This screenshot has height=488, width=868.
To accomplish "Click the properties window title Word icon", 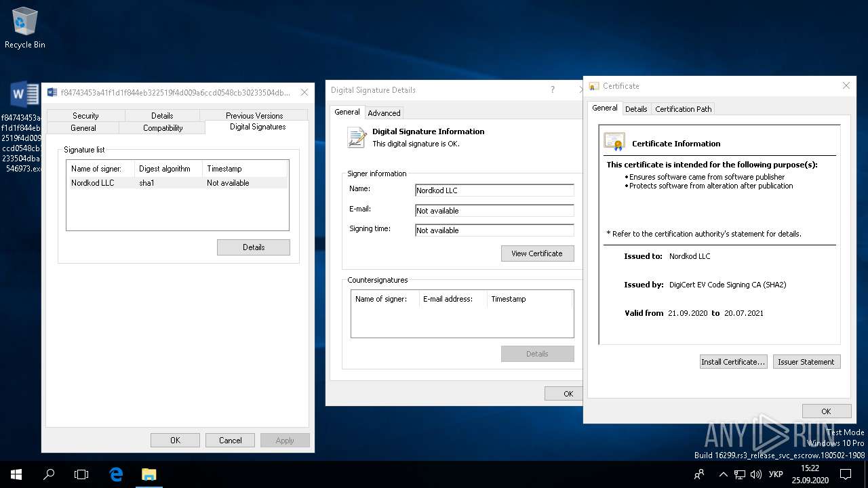I will pyautogui.click(x=52, y=92).
